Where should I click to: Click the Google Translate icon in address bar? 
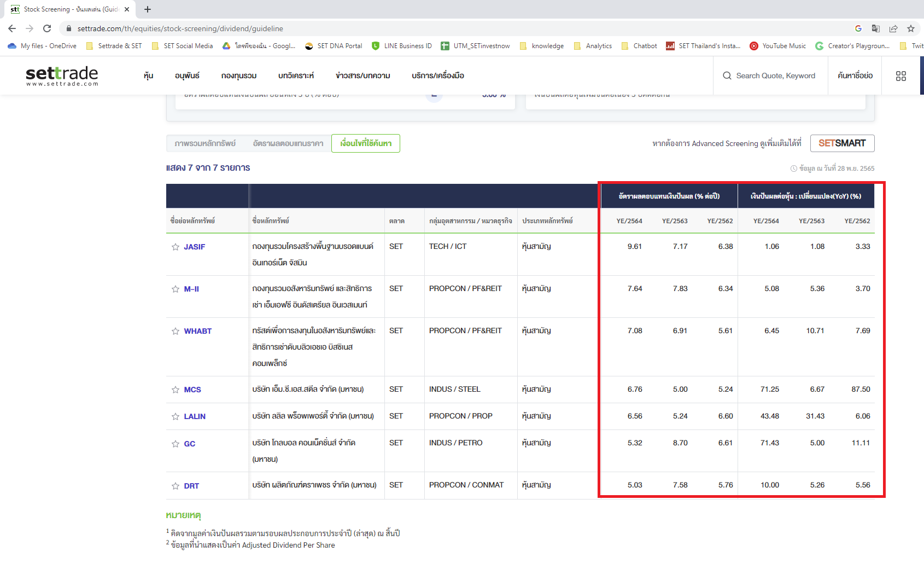point(875,28)
